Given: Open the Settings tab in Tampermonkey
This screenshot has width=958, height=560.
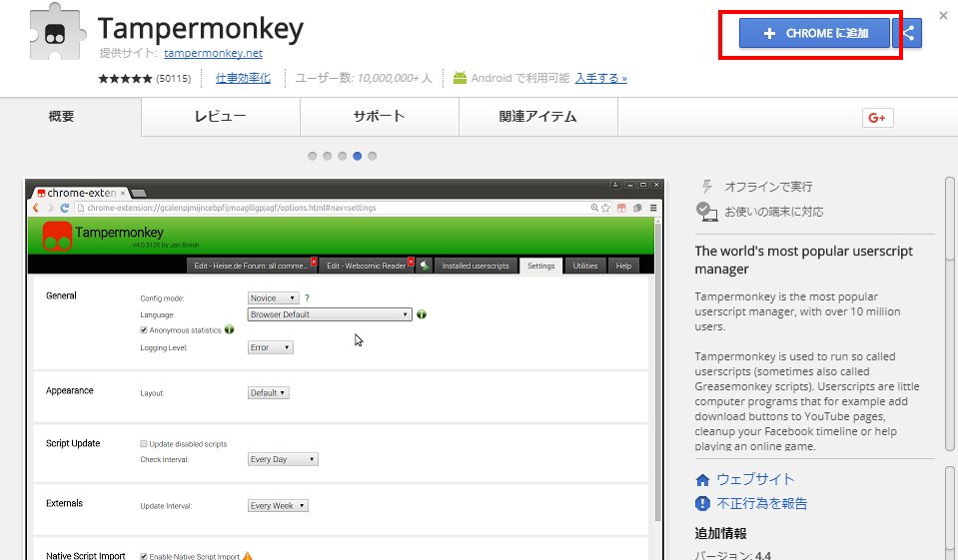Looking at the screenshot, I should click(x=541, y=266).
